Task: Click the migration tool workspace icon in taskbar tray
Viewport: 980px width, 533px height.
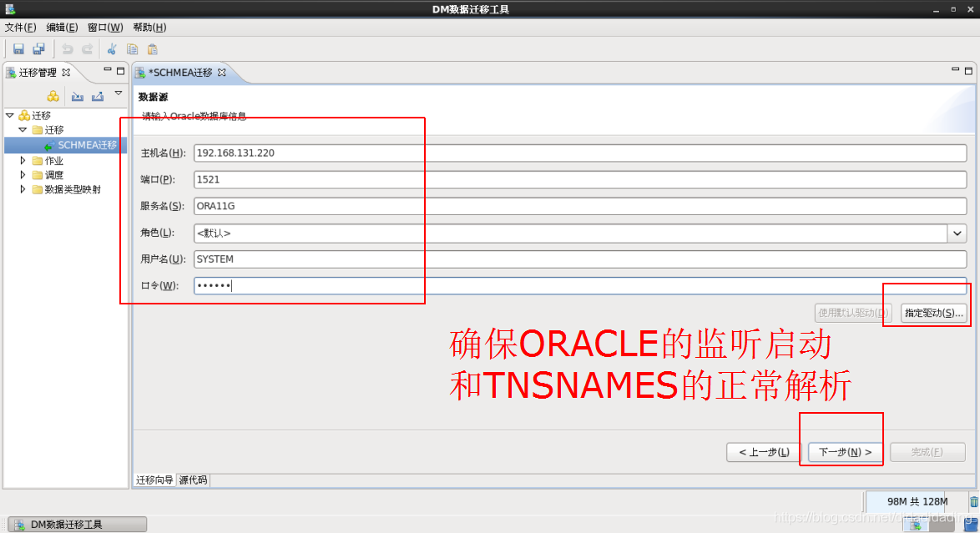Action: (917, 525)
